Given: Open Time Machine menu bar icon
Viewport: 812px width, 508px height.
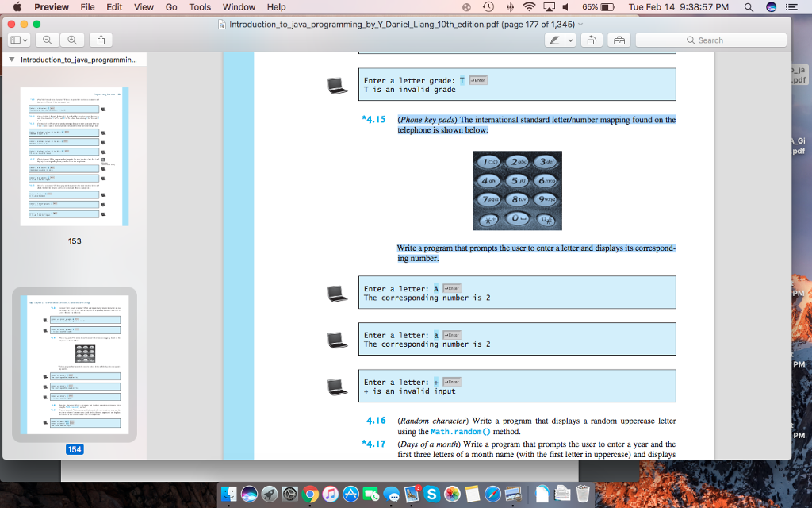Looking at the screenshot, I should [488, 7].
